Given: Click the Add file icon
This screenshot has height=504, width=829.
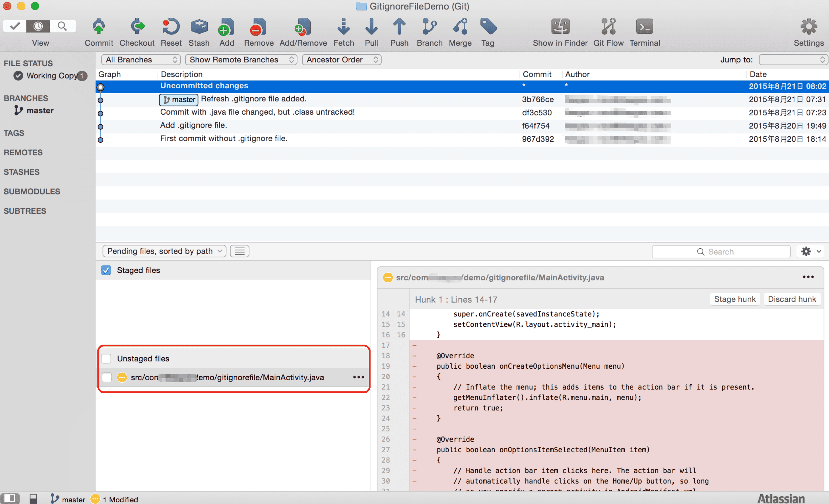Looking at the screenshot, I should [x=227, y=27].
